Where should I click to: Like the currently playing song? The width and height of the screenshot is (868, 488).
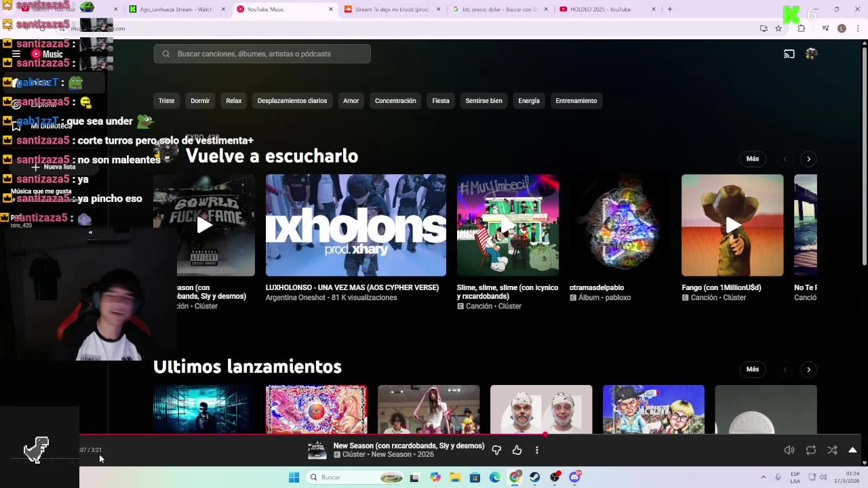click(517, 450)
